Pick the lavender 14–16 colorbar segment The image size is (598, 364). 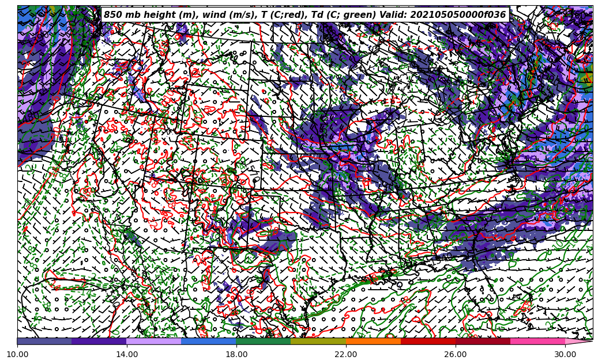point(154,341)
